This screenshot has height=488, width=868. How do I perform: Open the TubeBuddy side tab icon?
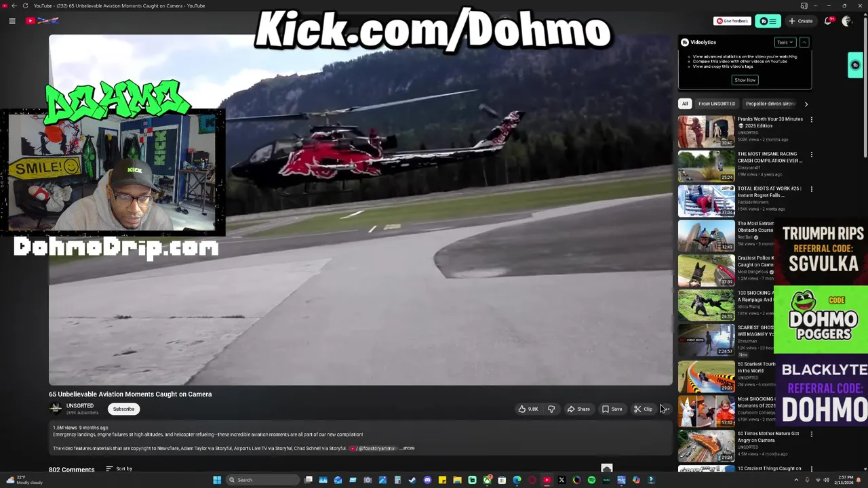(x=855, y=65)
